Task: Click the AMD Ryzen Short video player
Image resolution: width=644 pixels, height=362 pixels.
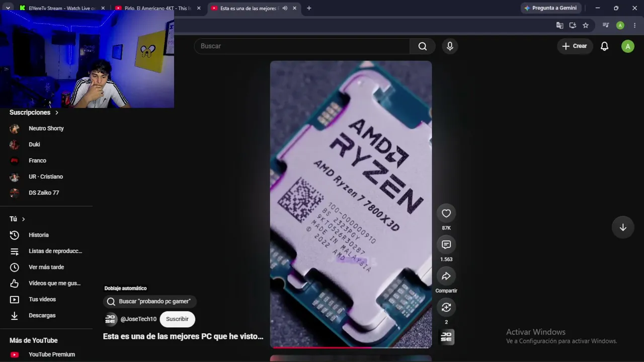Action: tap(351, 204)
